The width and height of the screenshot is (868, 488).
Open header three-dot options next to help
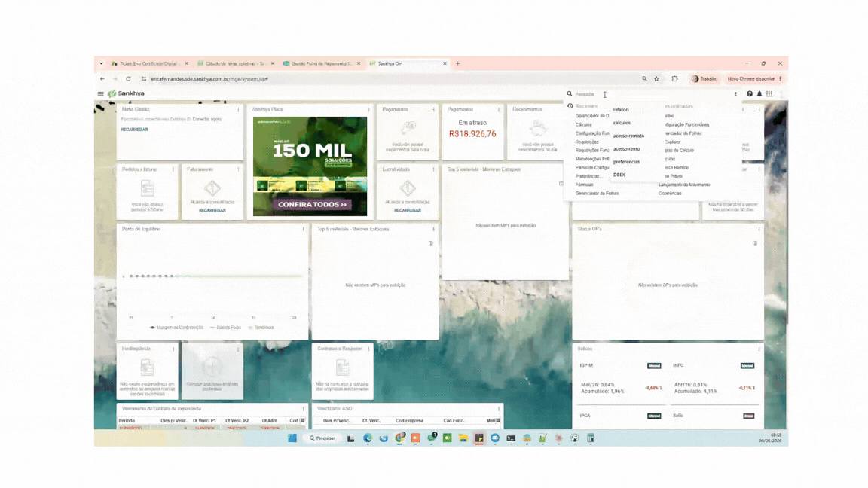(x=735, y=94)
